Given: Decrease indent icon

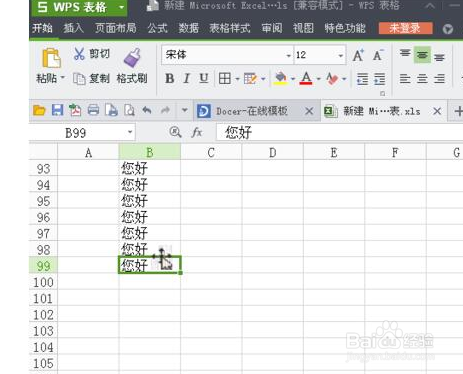Looking at the screenshot, I should tap(362, 79).
